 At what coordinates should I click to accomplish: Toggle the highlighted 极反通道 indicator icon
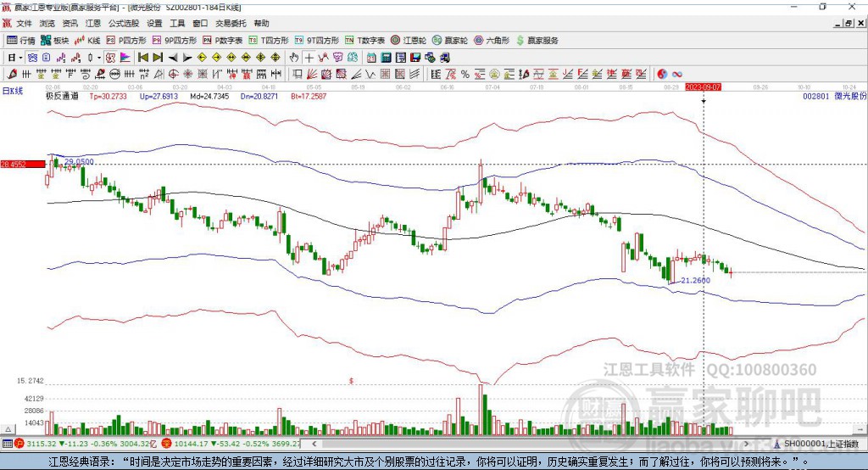111,58
